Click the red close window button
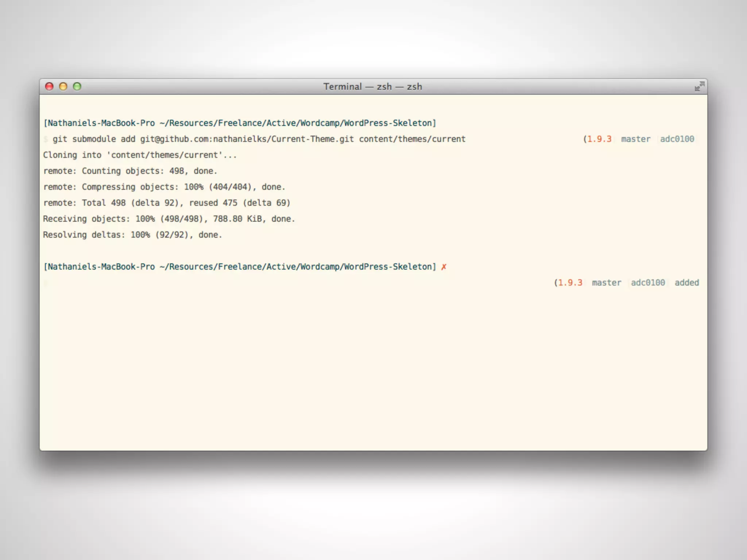747x560 pixels. tap(49, 86)
